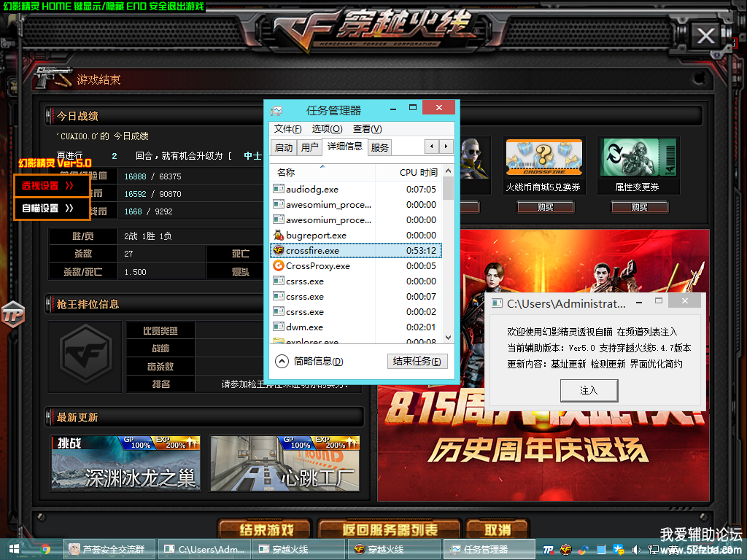Switch to 启动 tab in Task Manager
Screen dimensions: 747x560
[284, 147]
